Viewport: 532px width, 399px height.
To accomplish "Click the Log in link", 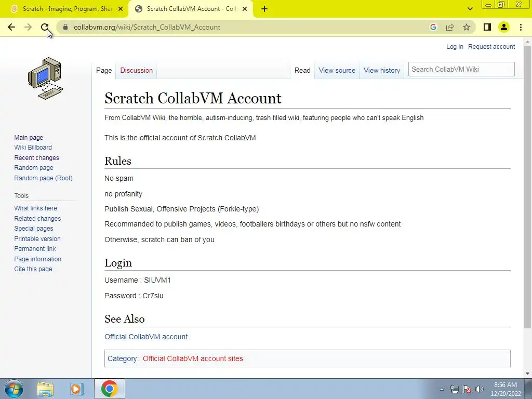I will click(455, 46).
